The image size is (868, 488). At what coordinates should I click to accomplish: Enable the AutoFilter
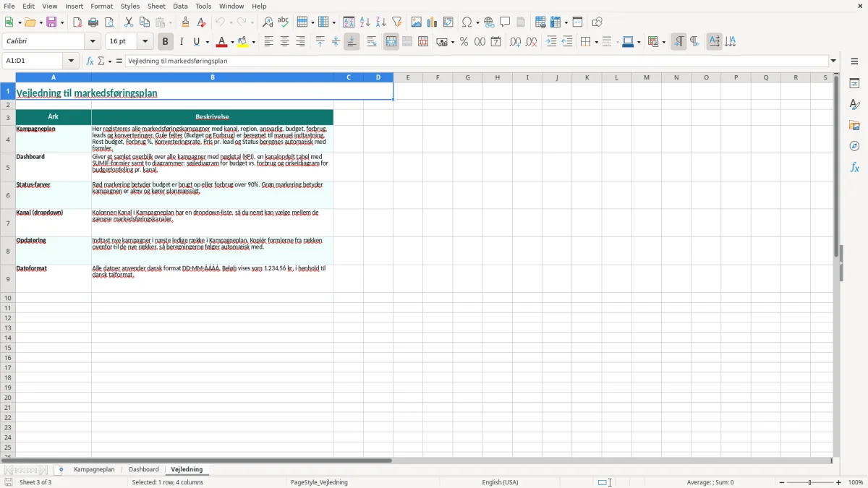coord(397,22)
